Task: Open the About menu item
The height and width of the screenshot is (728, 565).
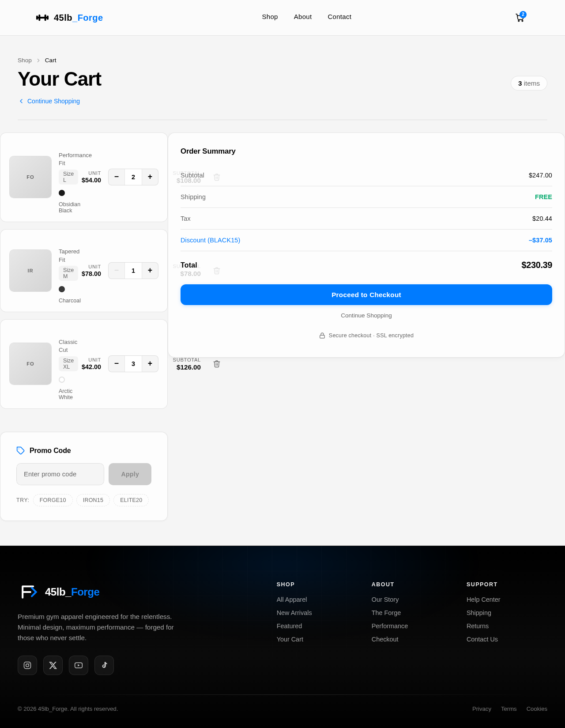Action: click(x=303, y=17)
